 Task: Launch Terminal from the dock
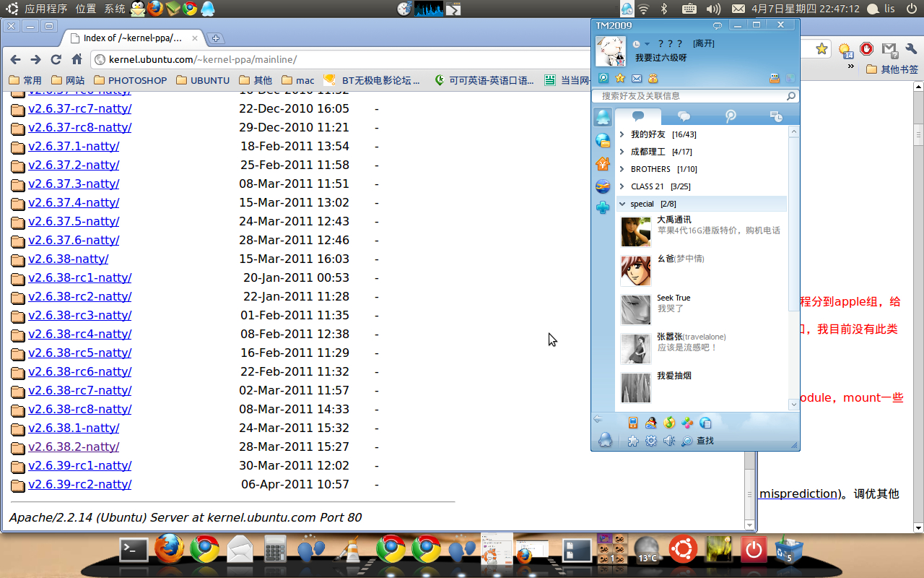point(134,550)
